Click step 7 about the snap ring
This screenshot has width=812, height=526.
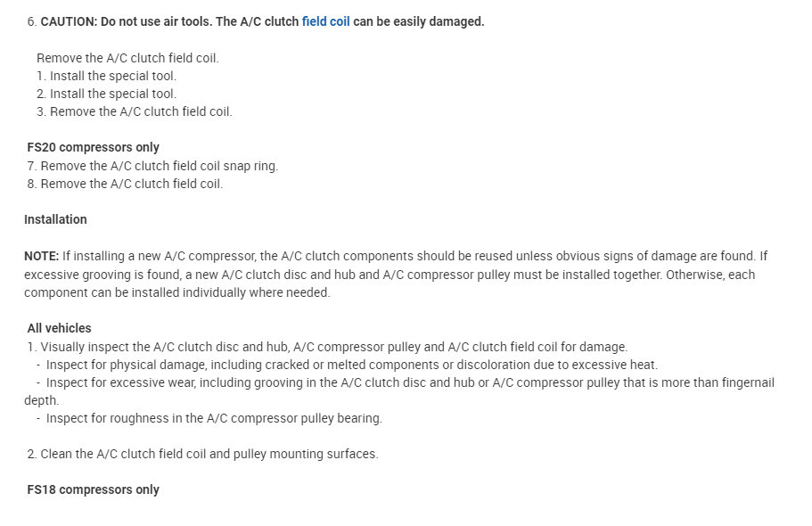152,166
